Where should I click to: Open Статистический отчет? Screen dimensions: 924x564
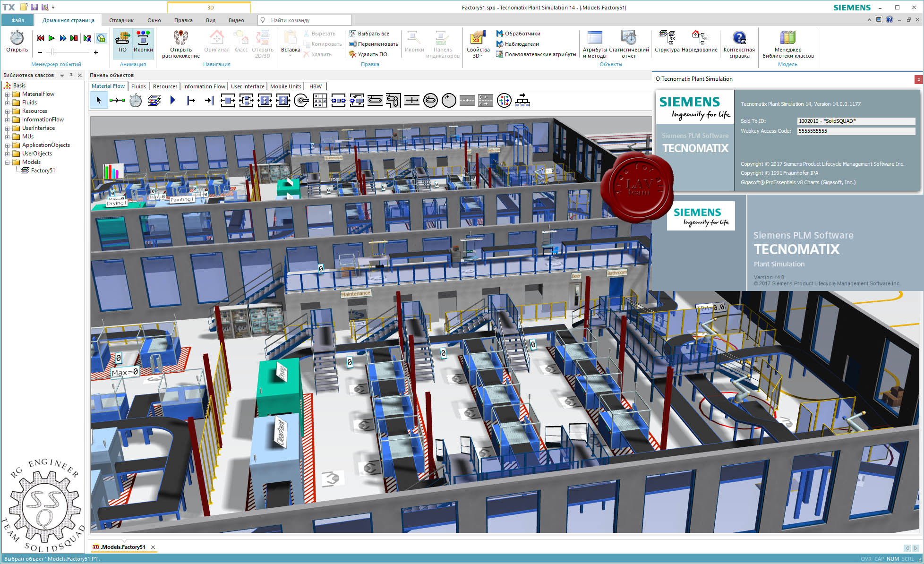629,44
